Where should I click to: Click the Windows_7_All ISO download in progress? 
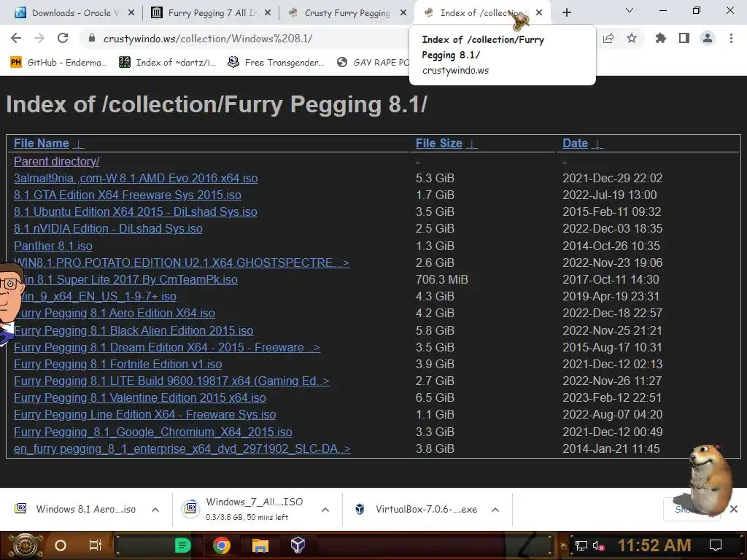point(243,509)
